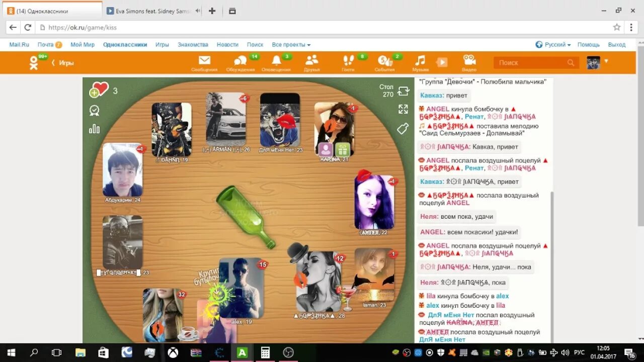Screen dimensions: 644x362
Task: Click the search magnifier in orange bar
Action: (x=571, y=63)
